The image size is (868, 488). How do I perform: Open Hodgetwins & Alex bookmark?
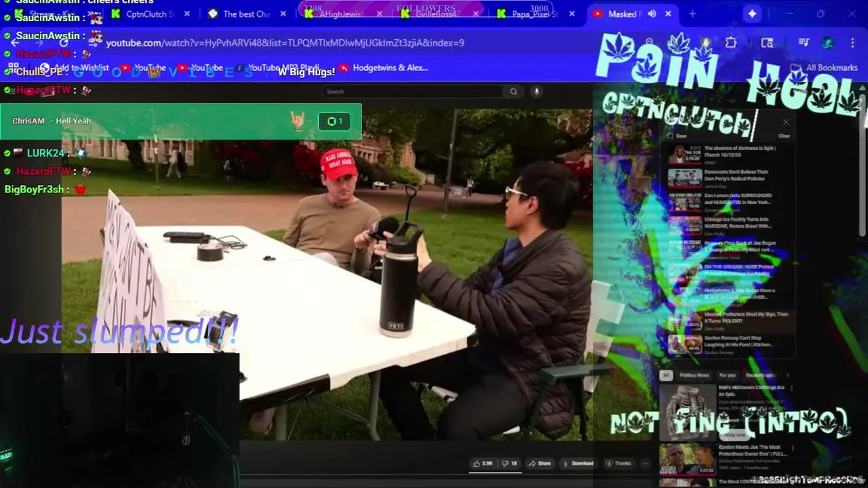point(384,68)
